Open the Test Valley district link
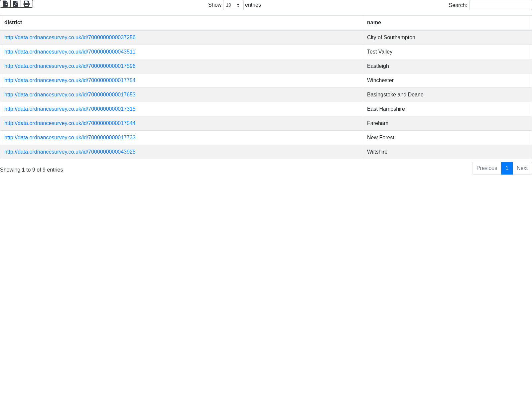 coord(70,52)
